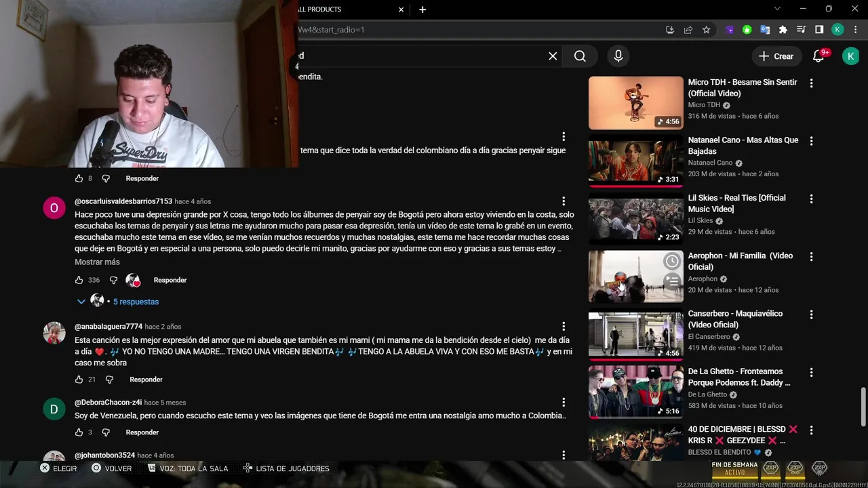Click the Crear button

(x=776, y=56)
